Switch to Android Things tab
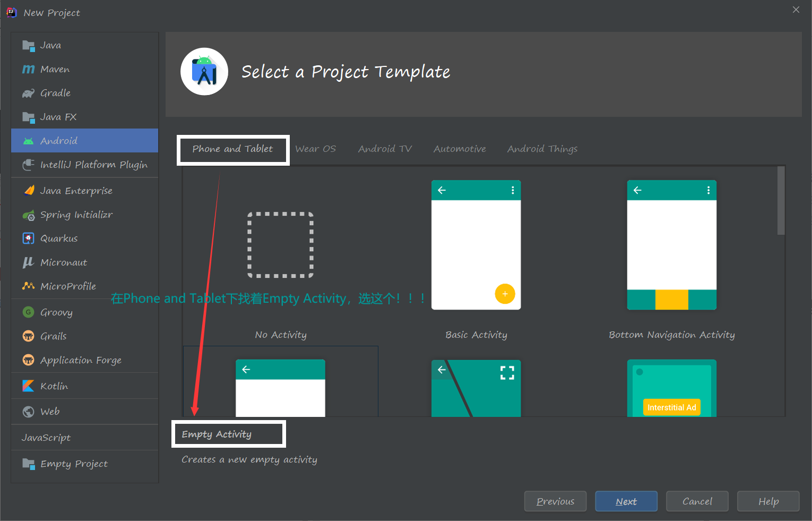This screenshot has height=521, width=812. coord(542,149)
